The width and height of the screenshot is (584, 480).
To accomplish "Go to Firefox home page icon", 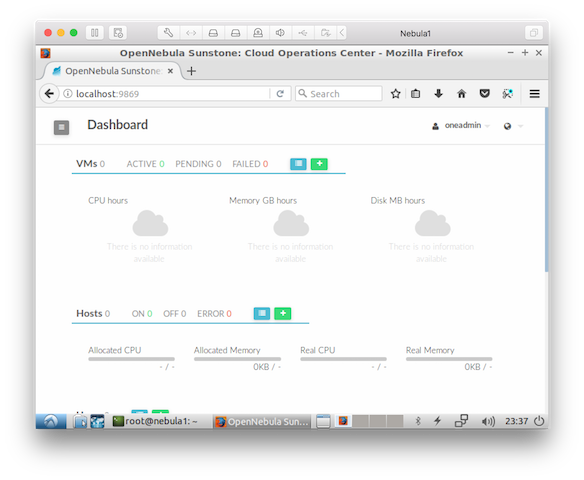I will [x=461, y=94].
